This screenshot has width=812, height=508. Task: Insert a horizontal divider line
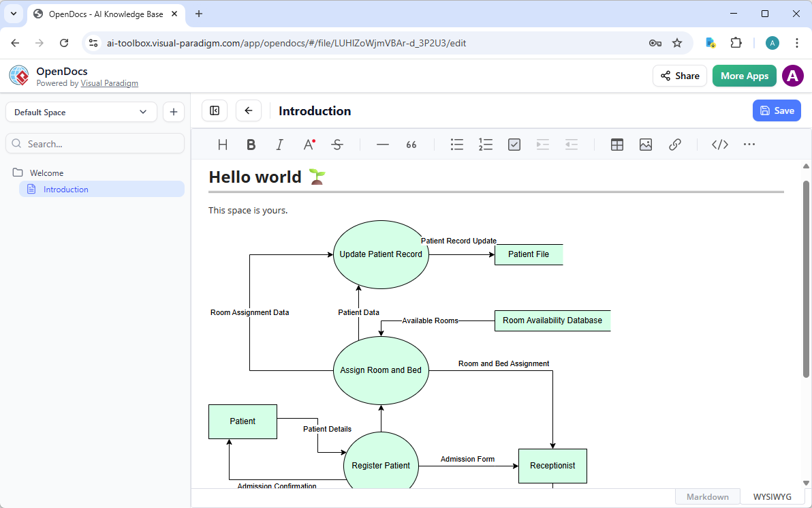click(382, 144)
